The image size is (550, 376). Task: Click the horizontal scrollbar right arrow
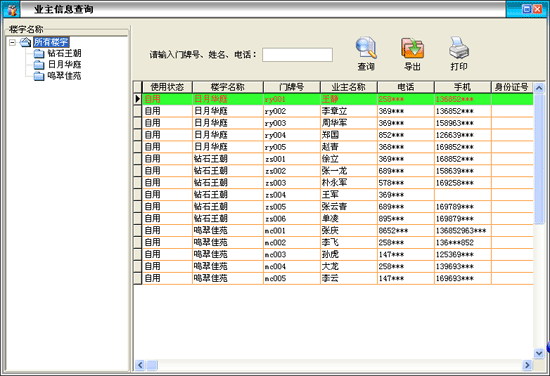[x=527, y=365]
